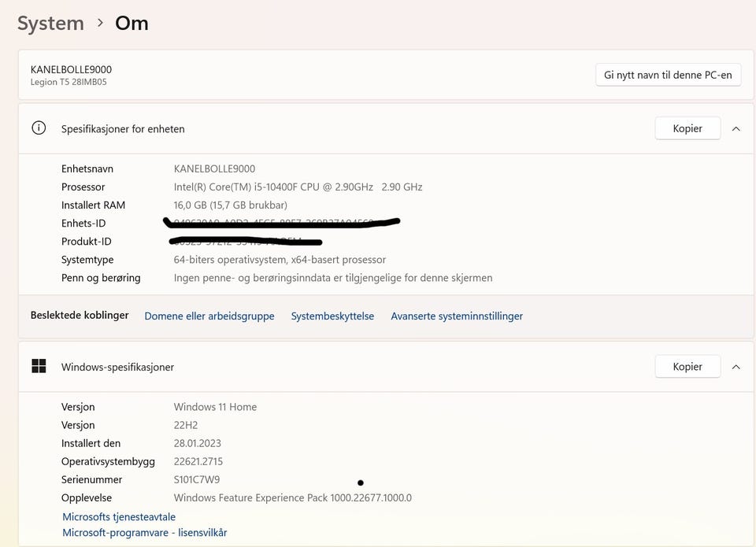Copy device specs with Kopier next to Spesifikasjoner for enheten
Image resolution: width=756 pixels, height=547 pixels.
[x=687, y=128]
